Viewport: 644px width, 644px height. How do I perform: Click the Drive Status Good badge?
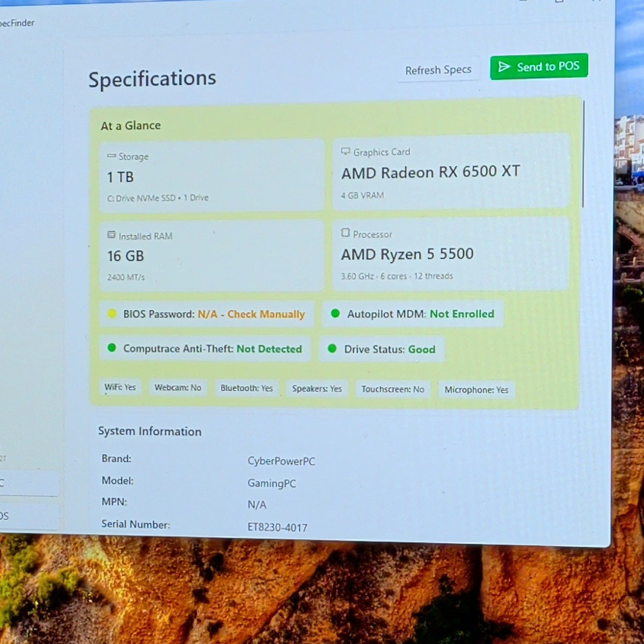point(382,349)
